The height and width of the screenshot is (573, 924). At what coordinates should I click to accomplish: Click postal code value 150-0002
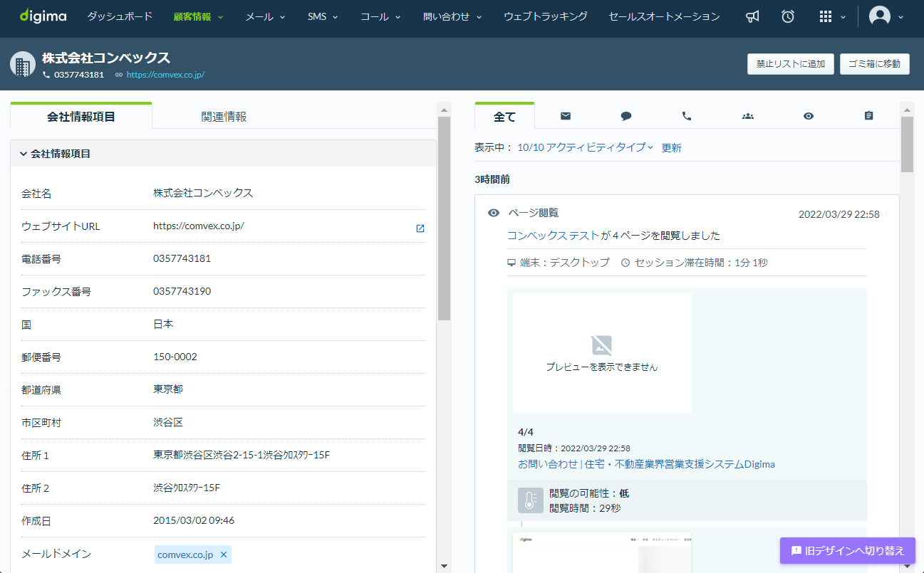(175, 357)
